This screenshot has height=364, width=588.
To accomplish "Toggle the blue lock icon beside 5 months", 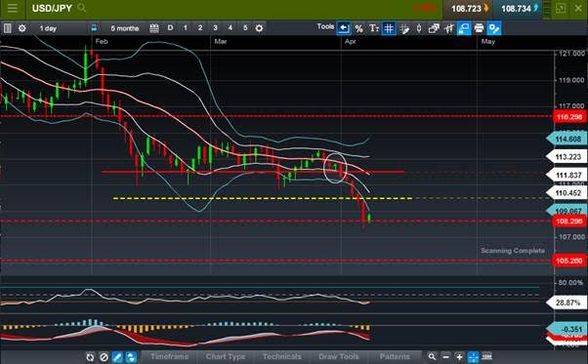I will pyautogui.click(x=94, y=28).
